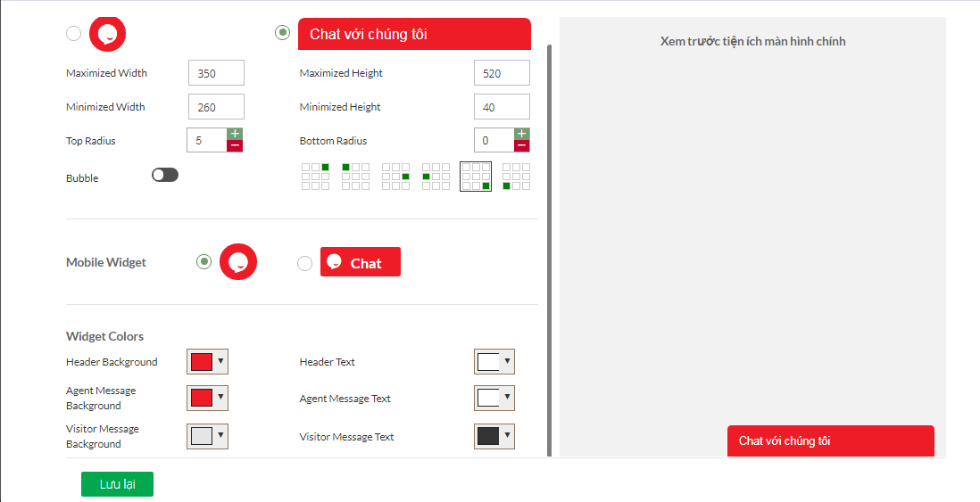Select round icon Mobile Widget radio

tap(204, 262)
